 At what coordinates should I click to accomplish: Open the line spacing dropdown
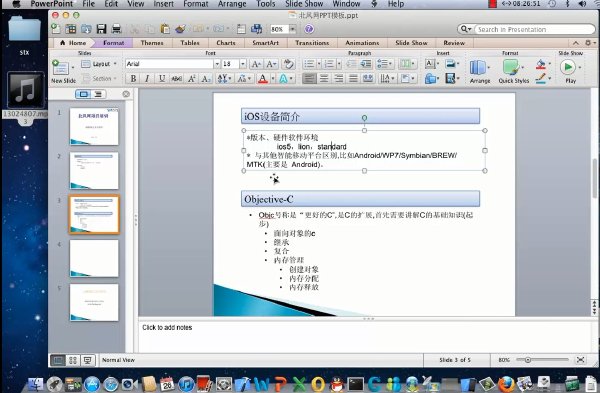385,64
